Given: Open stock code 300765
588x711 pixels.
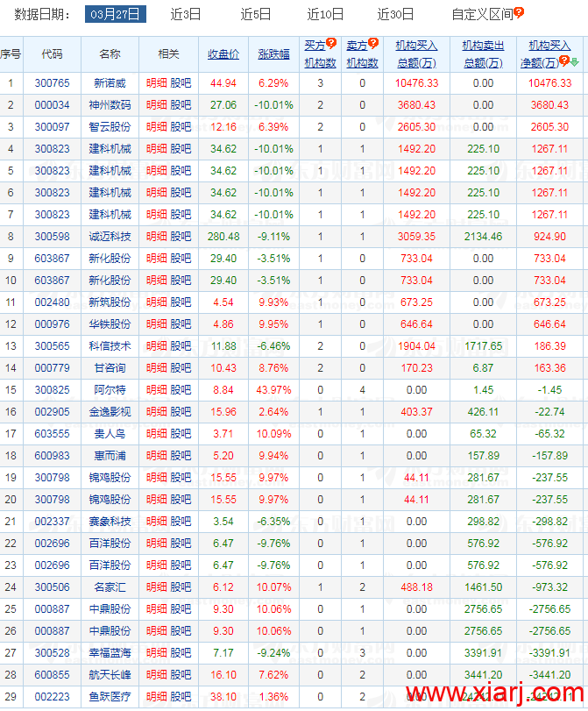Looking at the screenshot, I should pyautogui.click(x=52, y=83).
